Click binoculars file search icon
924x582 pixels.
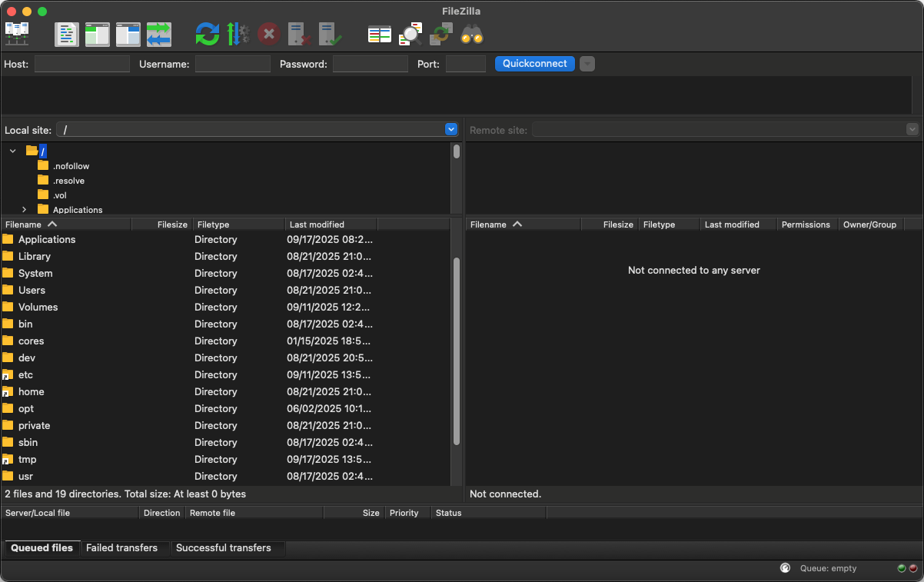[x=471, y=34]
